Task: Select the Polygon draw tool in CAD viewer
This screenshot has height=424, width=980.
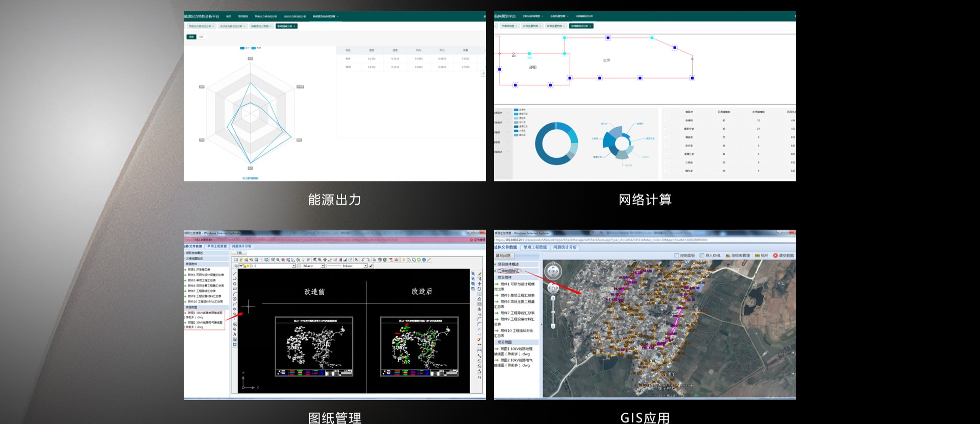Action: tap(235, 284)
